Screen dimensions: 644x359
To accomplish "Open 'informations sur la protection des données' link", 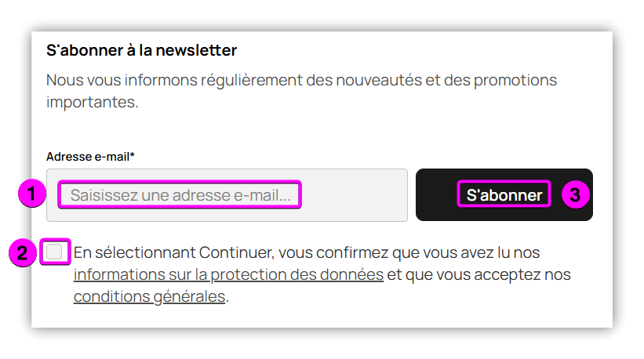I will click(x=228, y=275).
